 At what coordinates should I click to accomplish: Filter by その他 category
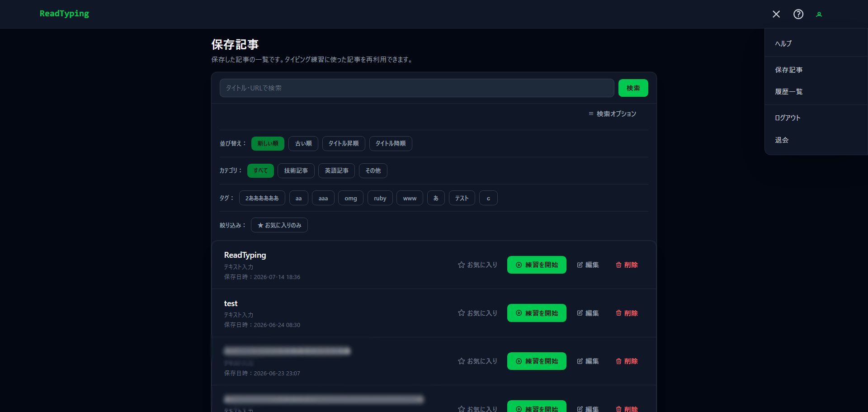tap(373, 170)
